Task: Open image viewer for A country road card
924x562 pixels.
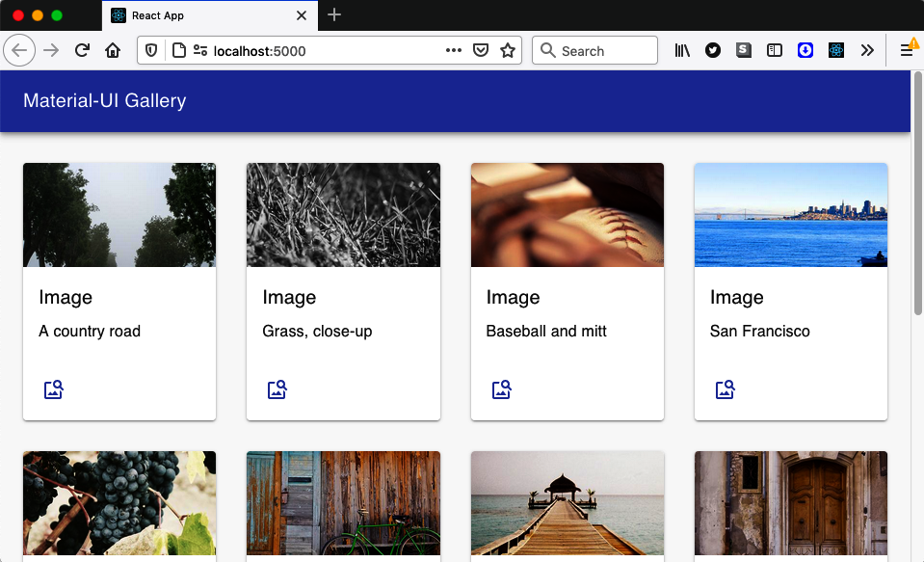Action: tap(54, 389)
